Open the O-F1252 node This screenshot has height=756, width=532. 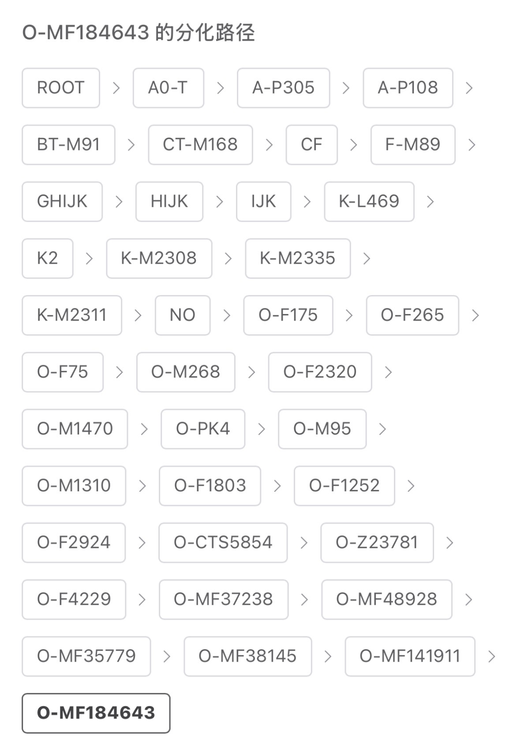point(344,486)
